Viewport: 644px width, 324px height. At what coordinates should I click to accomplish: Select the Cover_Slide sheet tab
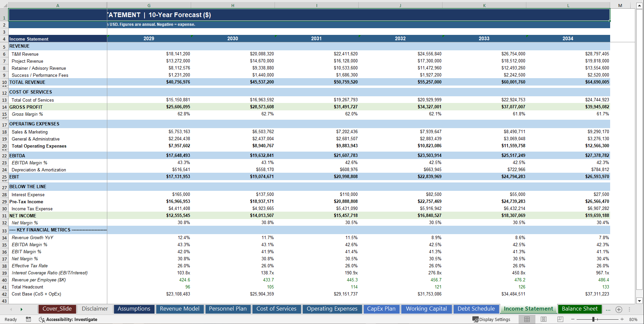point(57,309)
